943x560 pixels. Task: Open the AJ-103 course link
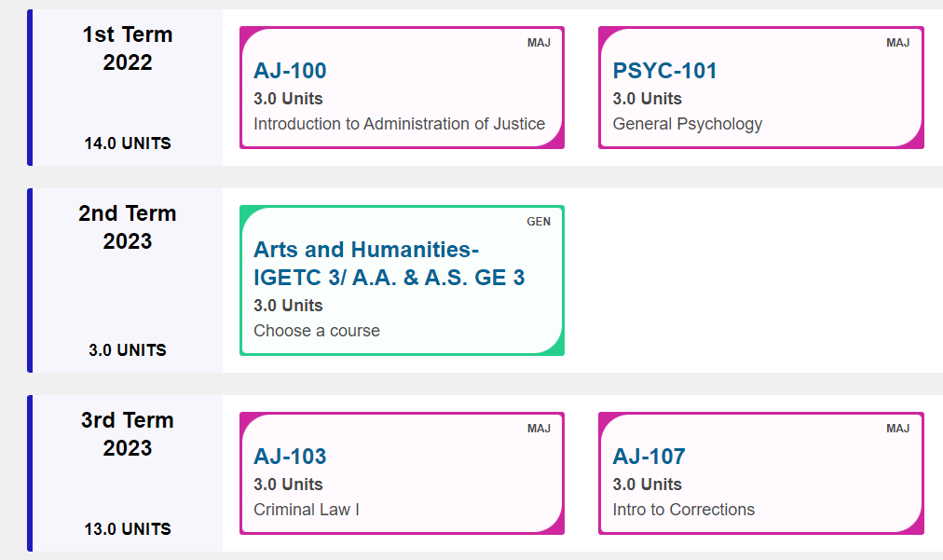290,457
